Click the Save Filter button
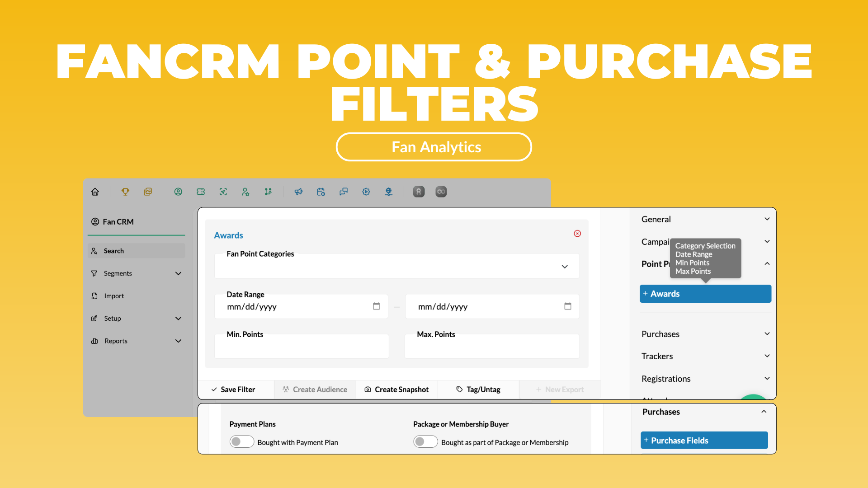This screenshot has height=488, width=868. (233, 389)
